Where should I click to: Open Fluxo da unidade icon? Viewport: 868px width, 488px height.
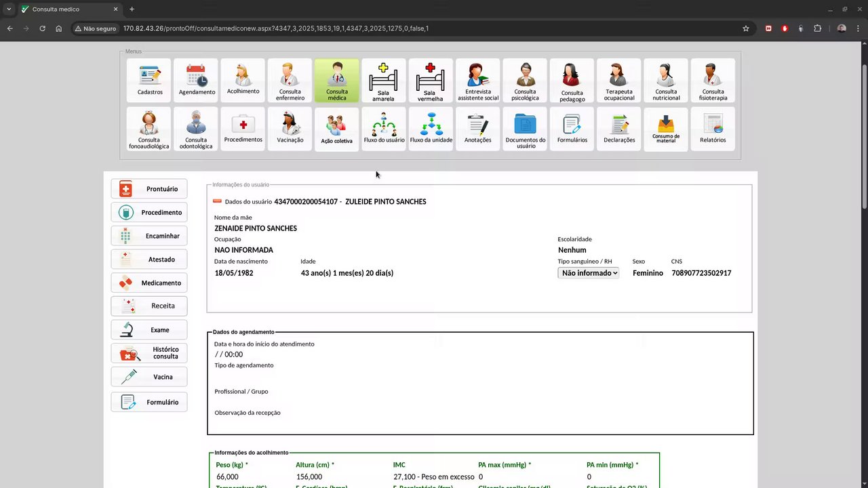pos(431,129)
